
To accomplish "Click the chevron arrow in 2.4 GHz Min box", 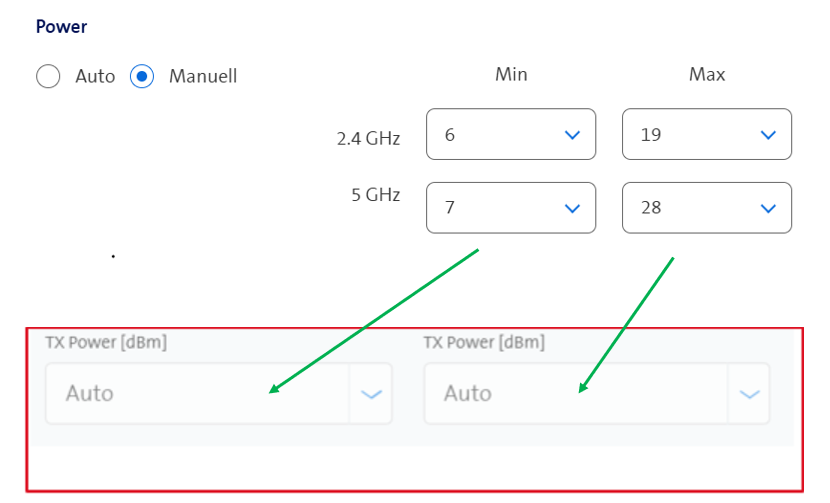I will [572, 134].
